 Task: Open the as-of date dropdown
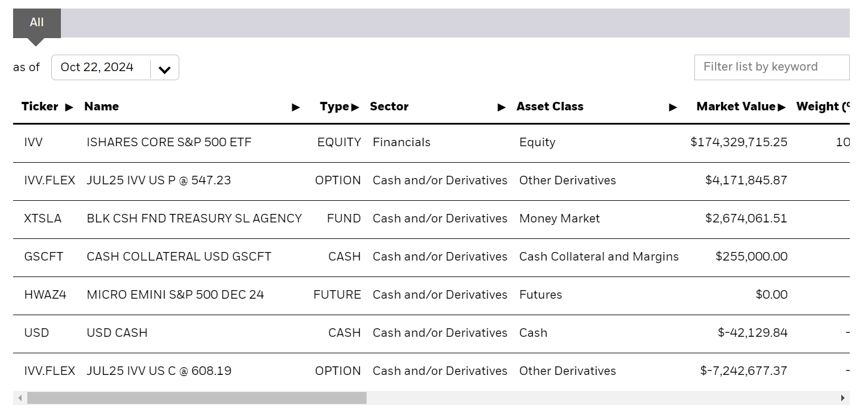tap(164, 68)
